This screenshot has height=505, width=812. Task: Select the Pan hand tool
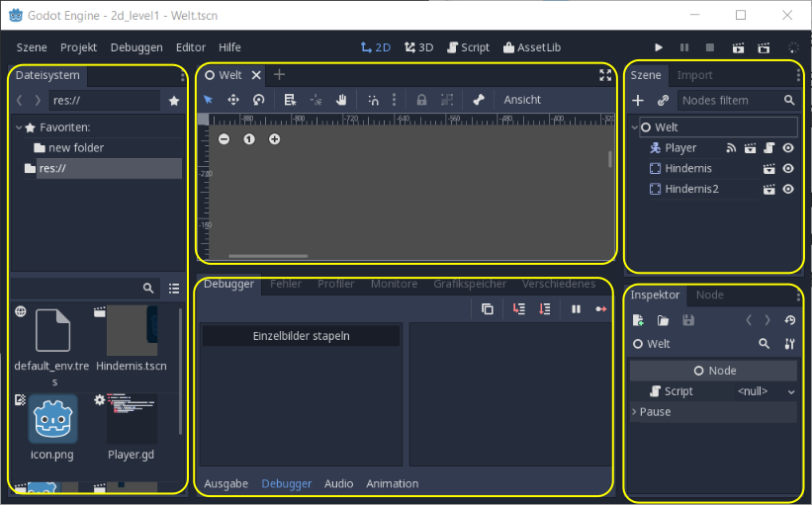341,100
